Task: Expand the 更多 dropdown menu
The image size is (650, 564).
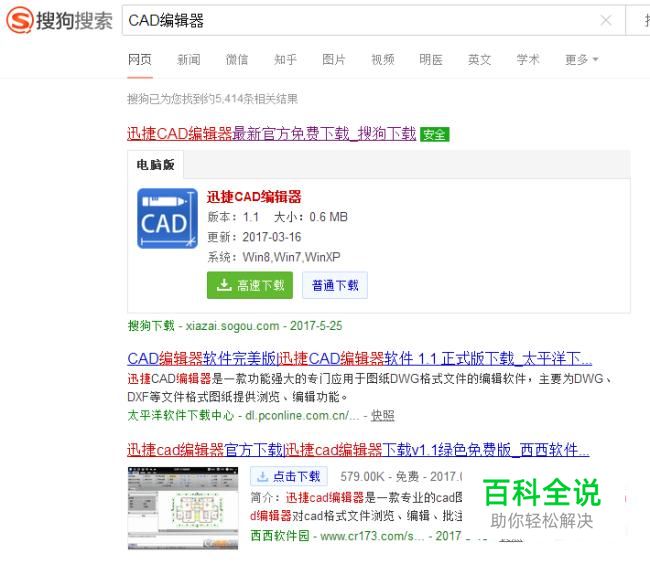Action: pyautogui.click(x=581, y=60)
